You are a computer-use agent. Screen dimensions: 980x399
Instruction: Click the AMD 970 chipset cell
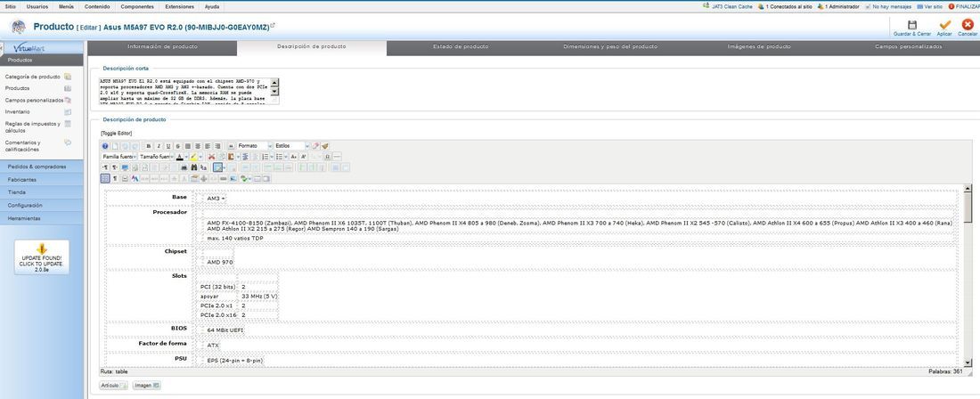[220, 262]
